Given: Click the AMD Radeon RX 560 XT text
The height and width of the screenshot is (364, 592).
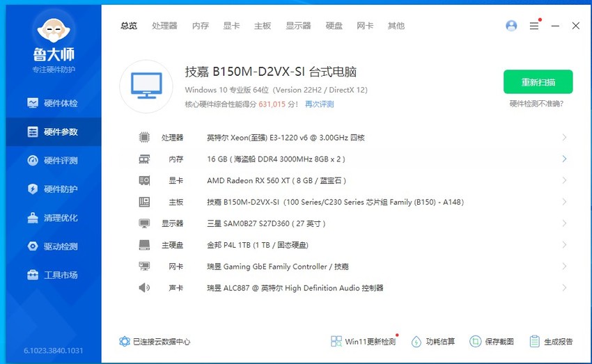Looking at the screenshot, I should (x=276, y=181).
